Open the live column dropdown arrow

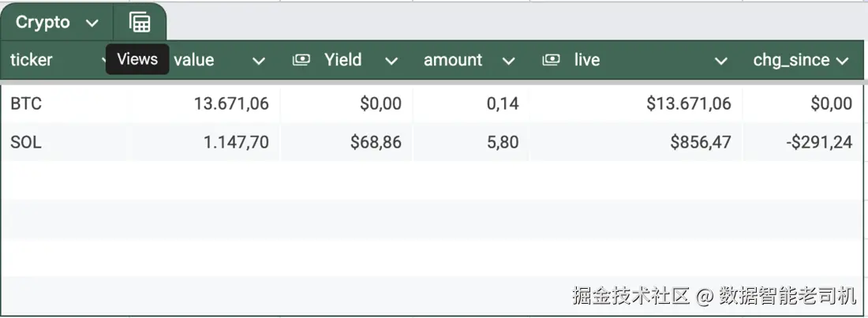coord(720,61)
